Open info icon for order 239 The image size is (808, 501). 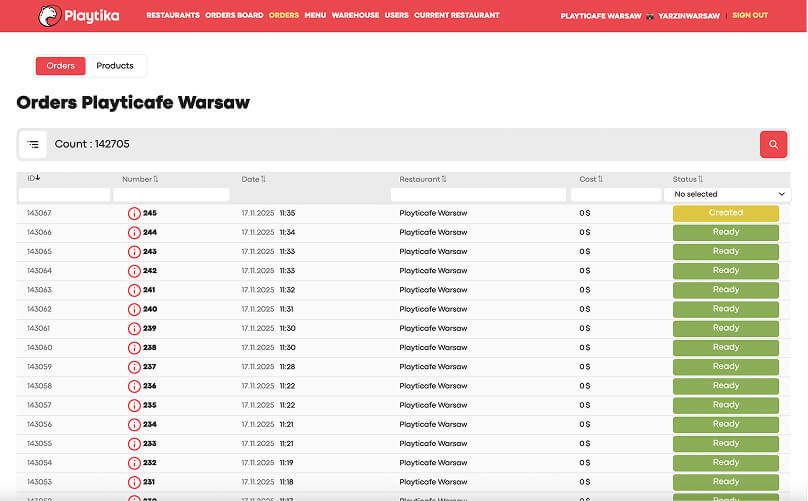[x=134, y=328]
